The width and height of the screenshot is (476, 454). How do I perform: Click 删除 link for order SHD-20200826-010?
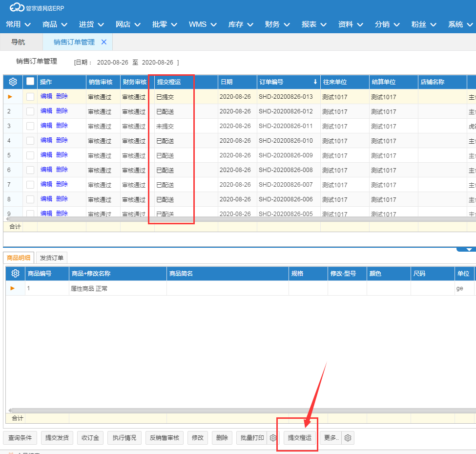62,140
